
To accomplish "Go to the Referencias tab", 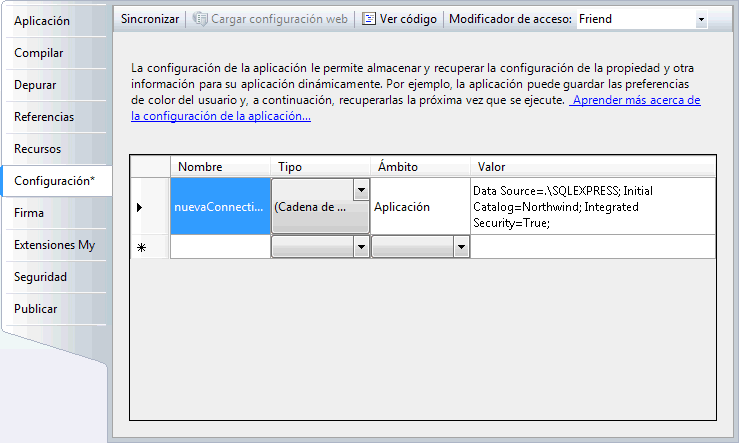I will coord(44,117).
